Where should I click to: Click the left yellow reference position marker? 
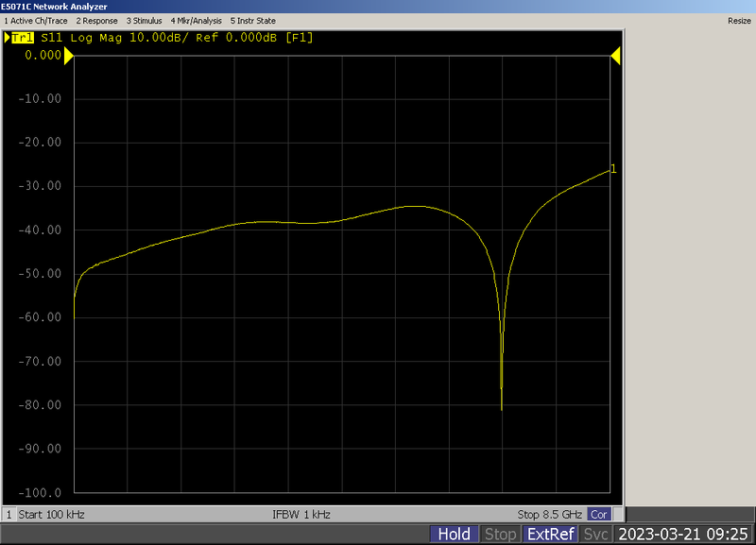[x=69, y=57]
